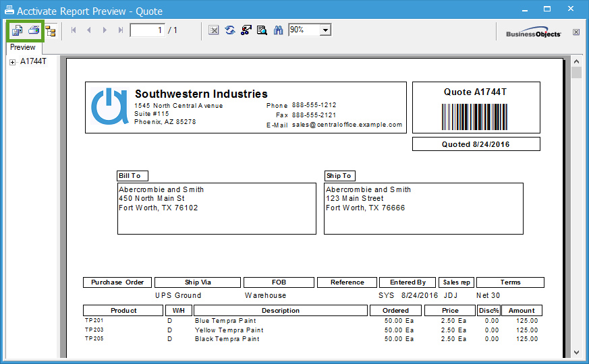This screenshot has height=364, width=589.
Task: Click Fort Worth, TX 76666 text
Action: tap(365, 208)
